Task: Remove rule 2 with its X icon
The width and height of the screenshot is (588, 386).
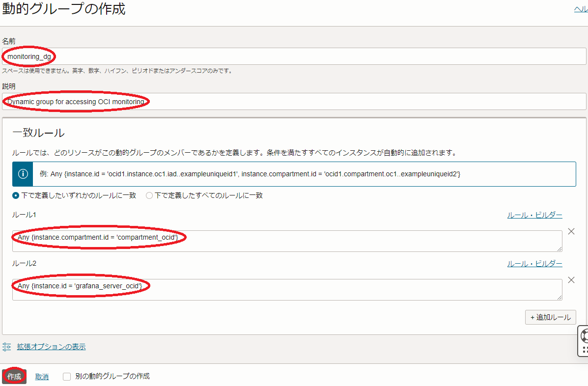Action: pyautogui.click(x=571, y=280)
